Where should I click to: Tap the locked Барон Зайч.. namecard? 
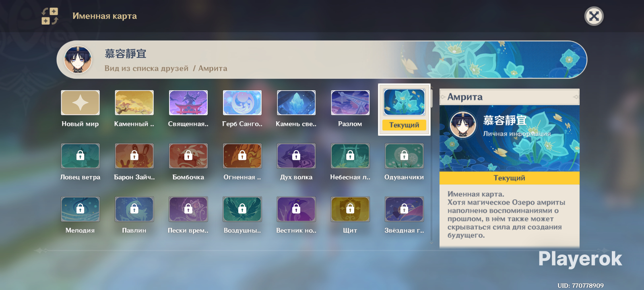pyautogui.click(x=134, y=156)
